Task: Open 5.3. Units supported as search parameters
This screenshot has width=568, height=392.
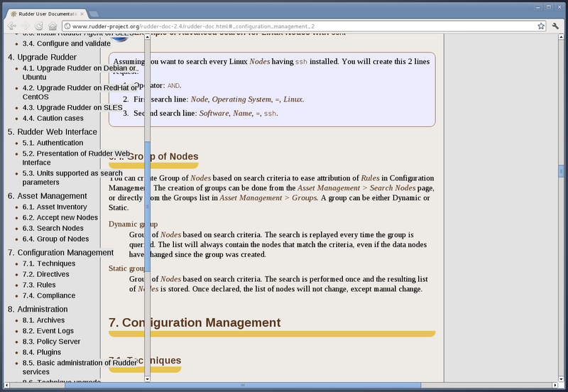Action: pyautogui.click(x=72, y=178)
